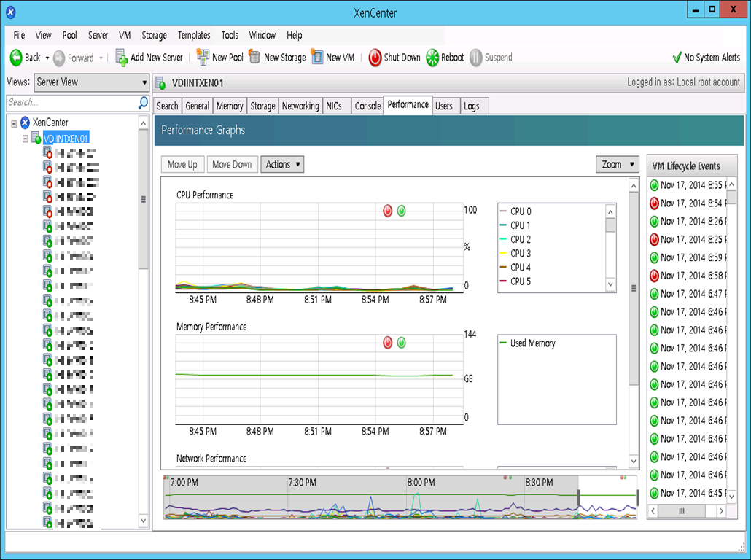Click the Suspend toolbar icon
This screenshot has width=751, height=560.
(x=476, y=58)
